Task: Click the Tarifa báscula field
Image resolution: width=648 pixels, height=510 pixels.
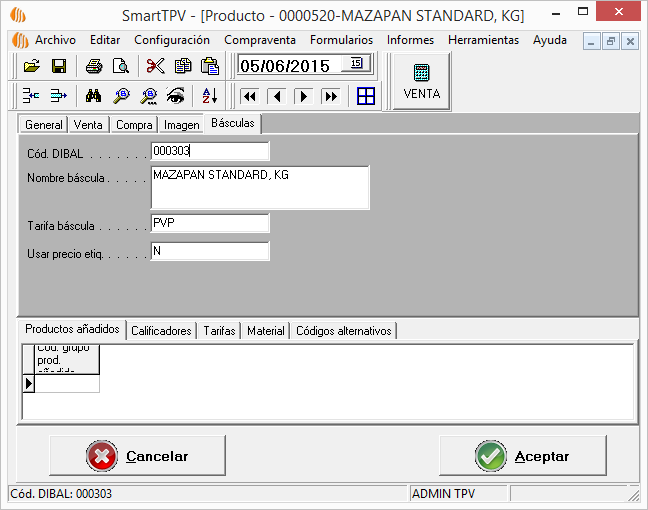Action: click(210, 223)
